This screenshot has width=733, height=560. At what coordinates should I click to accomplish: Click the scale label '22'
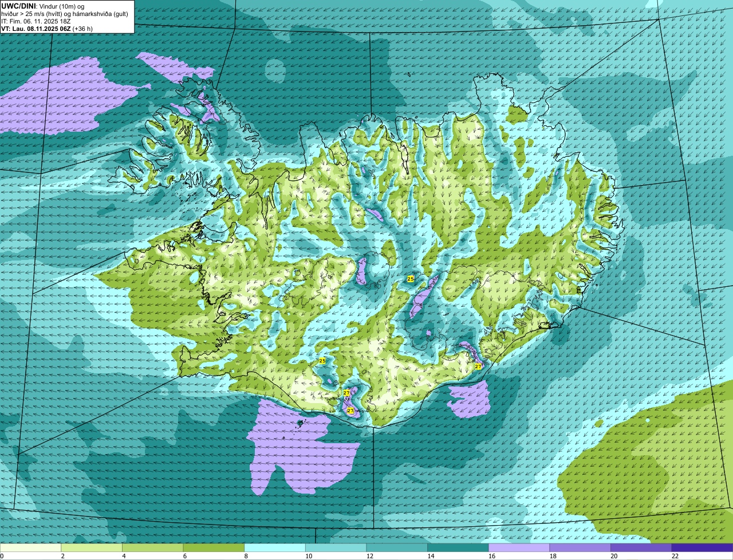coord(675,556)
